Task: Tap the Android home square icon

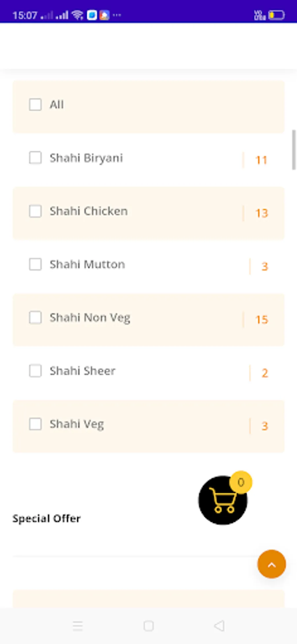Action: tap(148, 626)
